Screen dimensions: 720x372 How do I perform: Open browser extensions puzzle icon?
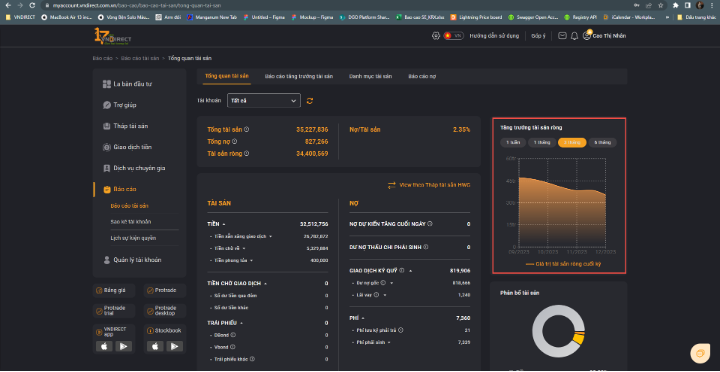tap(676, 6)
